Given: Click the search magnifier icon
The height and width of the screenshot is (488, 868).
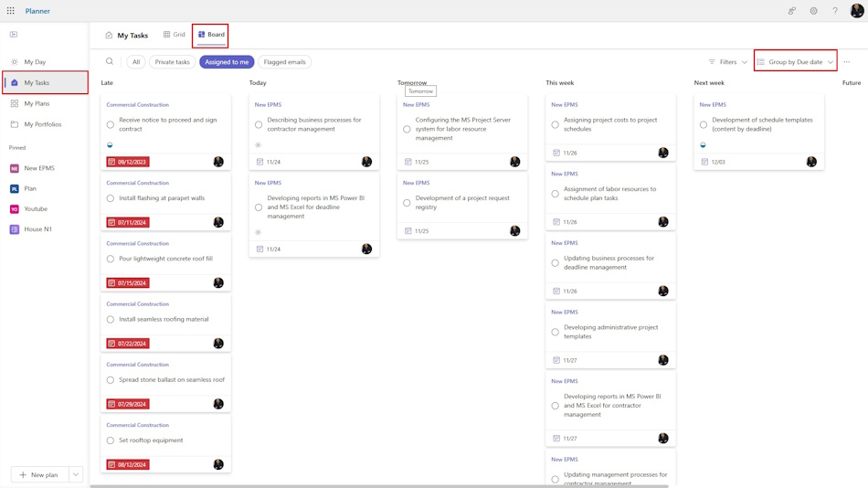Looking at the screenshot, I should [x=110, y=61].
